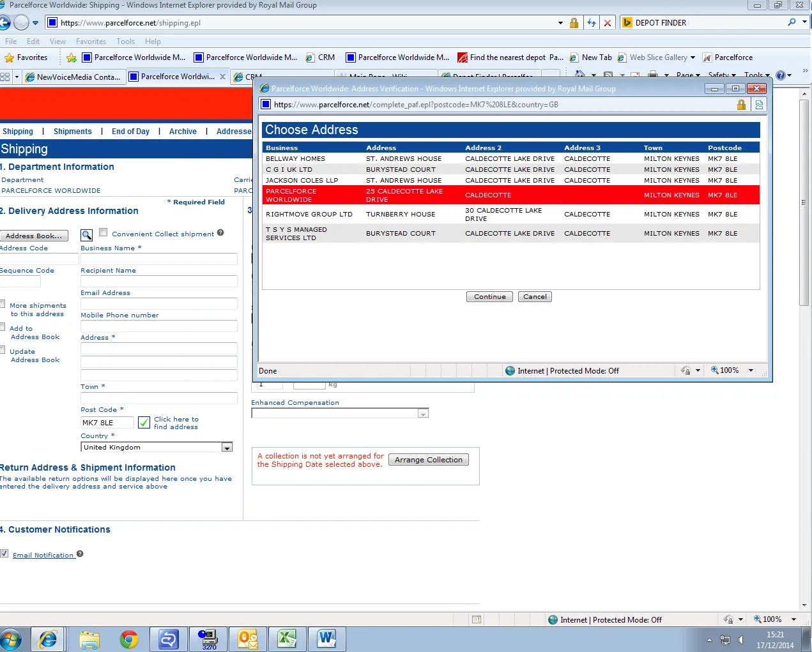Click the refresh icon in main address bar
Image resolution: width=812 pixels, height=652 pixels.
tap(592, 23)
